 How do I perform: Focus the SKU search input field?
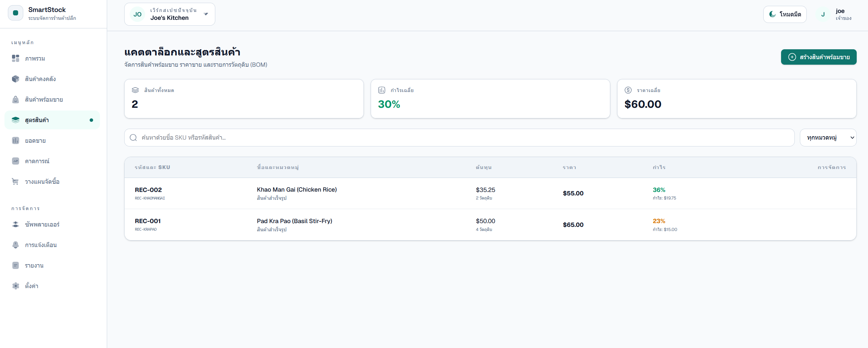tap(459, 138)
